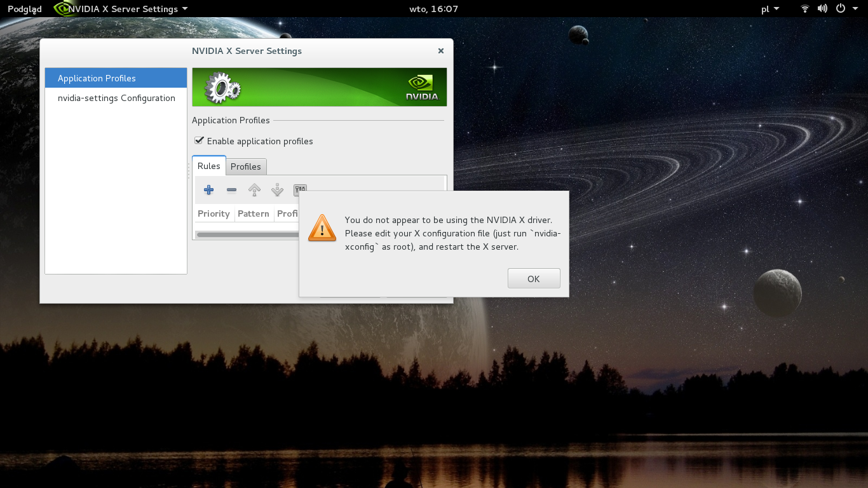The image size is (868, 488).
Task: Click the rules list horizontal scrollbar
Action: (247, 234)
